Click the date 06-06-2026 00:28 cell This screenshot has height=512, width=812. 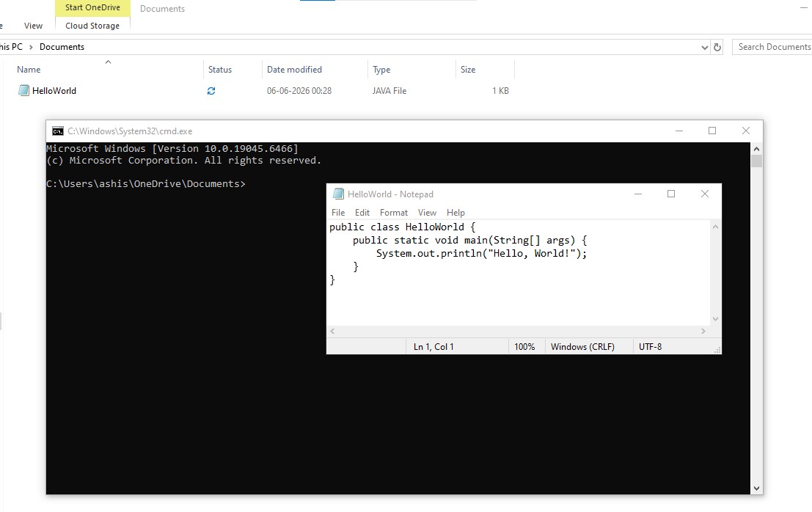299,91
